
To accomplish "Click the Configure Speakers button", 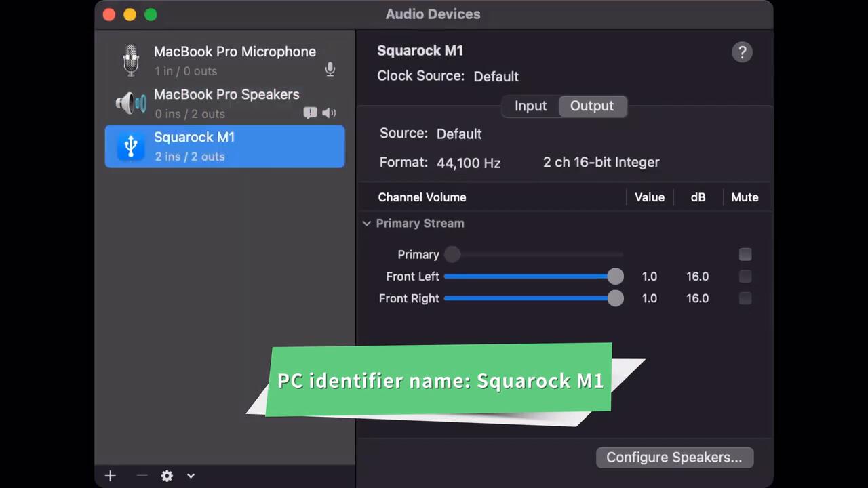I will pos(674,457).
